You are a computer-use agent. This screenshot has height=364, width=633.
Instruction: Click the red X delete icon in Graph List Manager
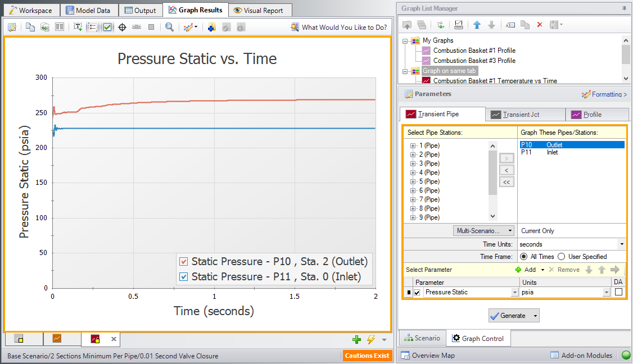(540, 25)
